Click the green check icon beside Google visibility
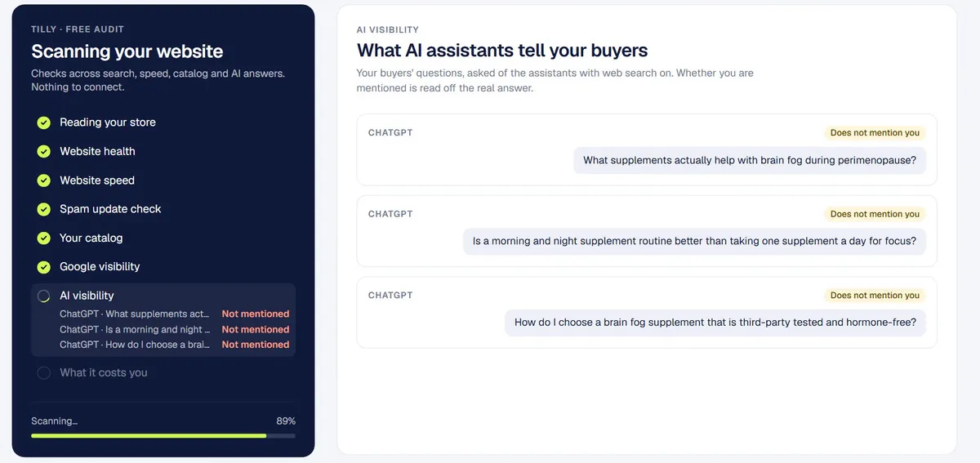This screenshot has height=463, width=980. pyautogui.click(x=44, y=267)
